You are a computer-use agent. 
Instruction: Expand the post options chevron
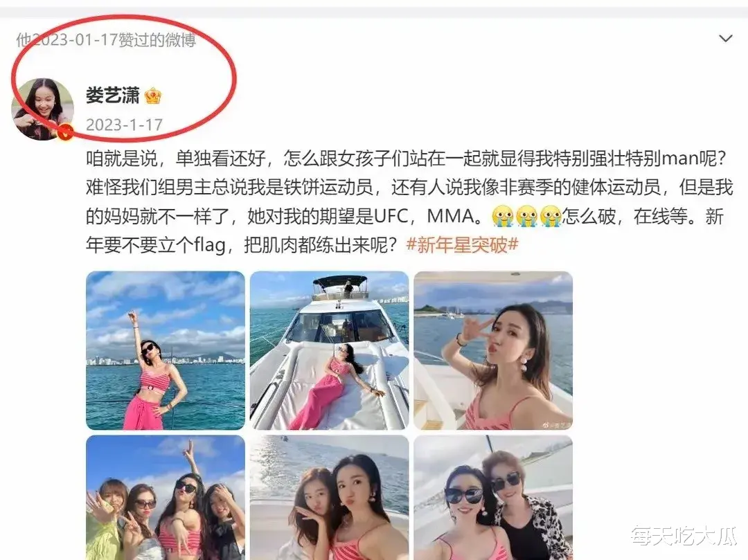[725, 39]
